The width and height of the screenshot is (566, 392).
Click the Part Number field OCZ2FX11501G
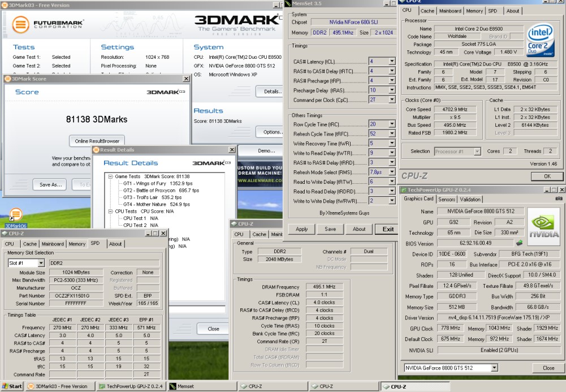(76, 296)
